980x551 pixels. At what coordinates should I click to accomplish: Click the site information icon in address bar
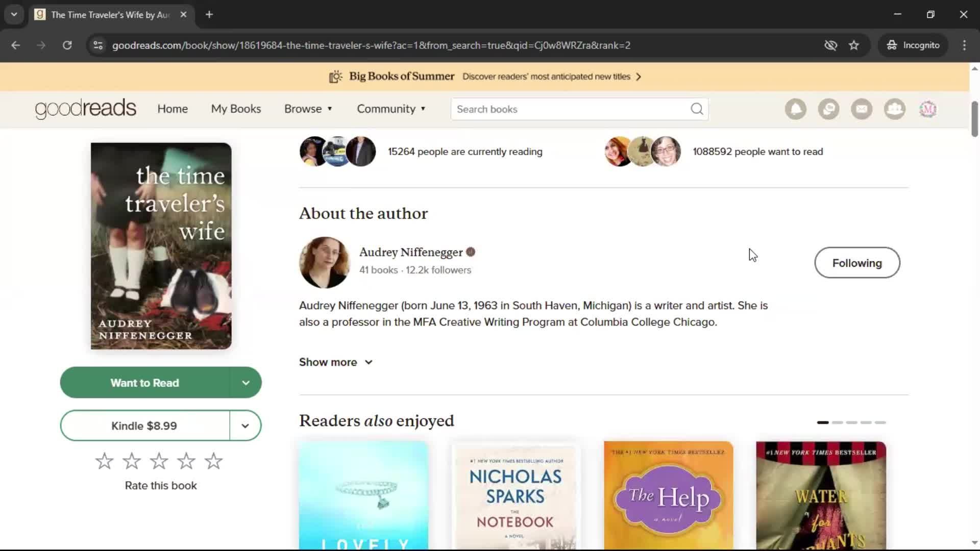click(98, 45)
